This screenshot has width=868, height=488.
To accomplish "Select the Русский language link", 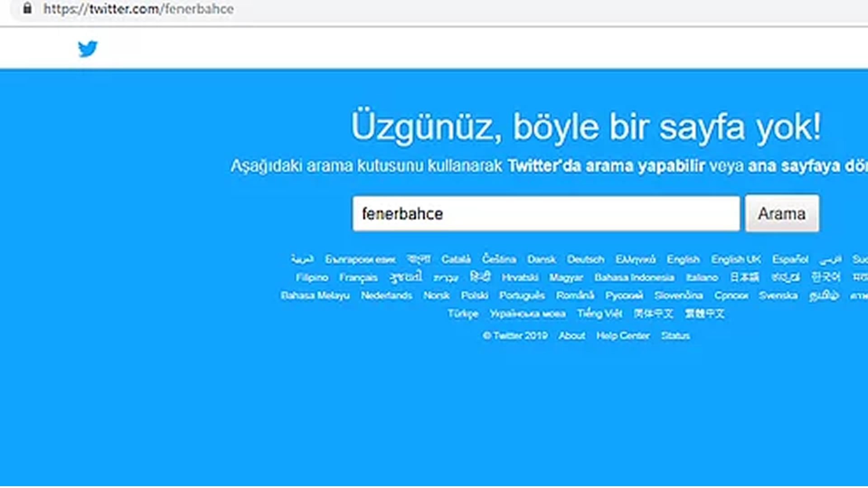I will coord(624,296).
